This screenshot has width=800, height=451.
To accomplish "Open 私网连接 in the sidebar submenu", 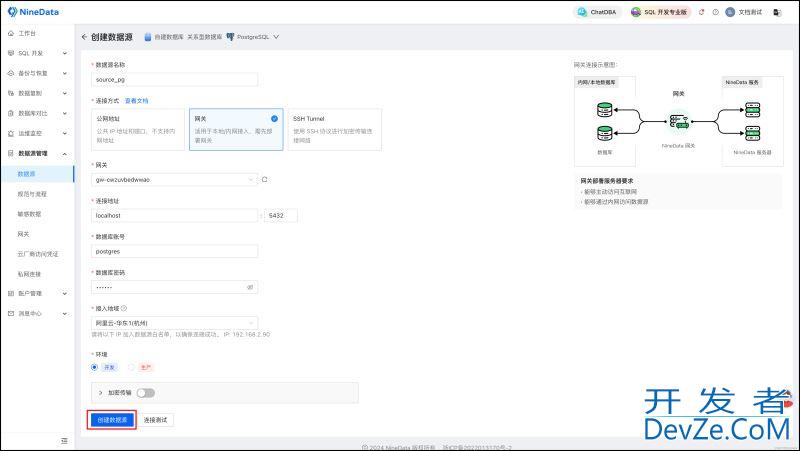I will [29, 274].
